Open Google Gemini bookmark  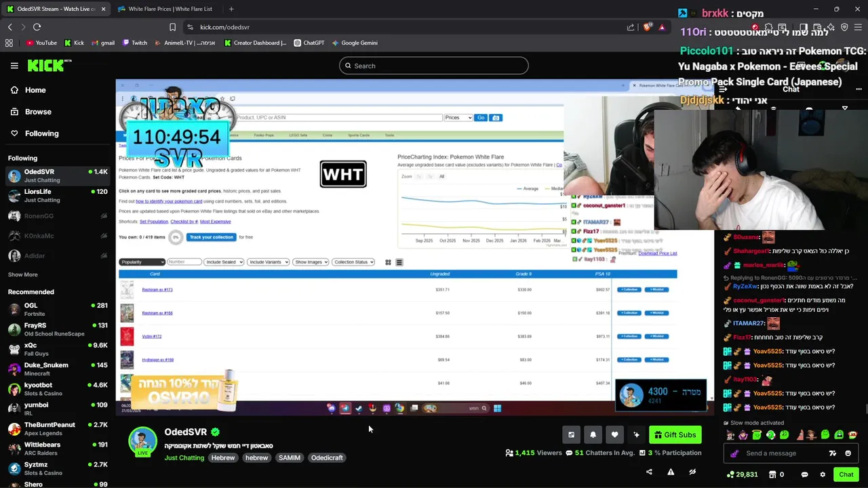pyautogui.click(x=355, y=43)
